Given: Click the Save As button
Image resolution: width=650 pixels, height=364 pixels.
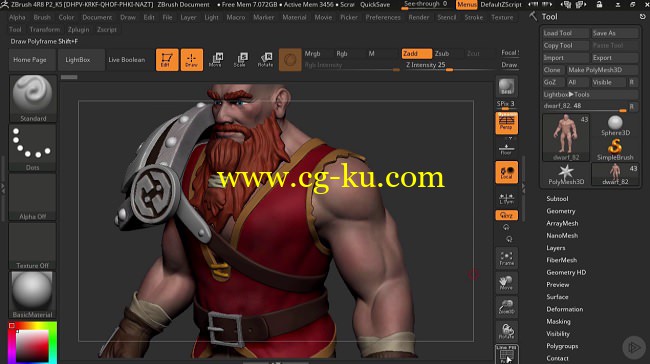Looking at the screenshot, I should pyautogui.click(x=614, y=33).
